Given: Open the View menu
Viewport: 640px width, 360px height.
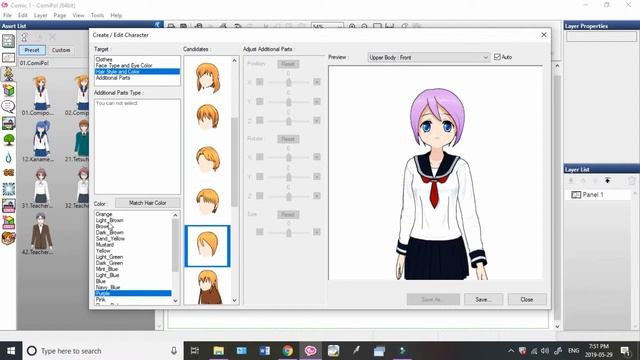Looking at the screenshot, I should click(x=78, y=15).
